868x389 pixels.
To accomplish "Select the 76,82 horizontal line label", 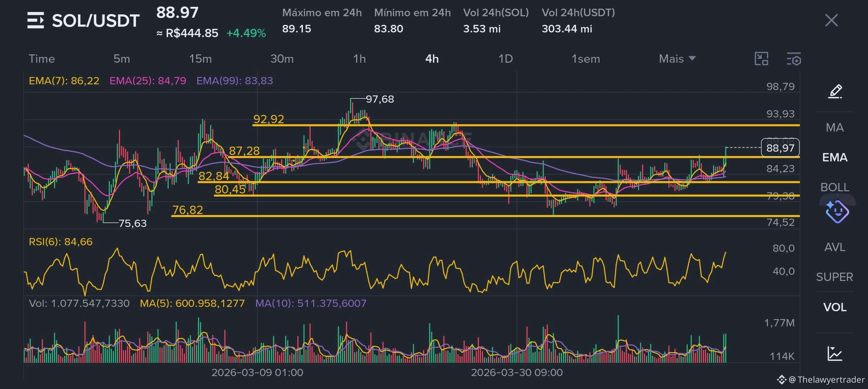I will [x=187, y=210].
